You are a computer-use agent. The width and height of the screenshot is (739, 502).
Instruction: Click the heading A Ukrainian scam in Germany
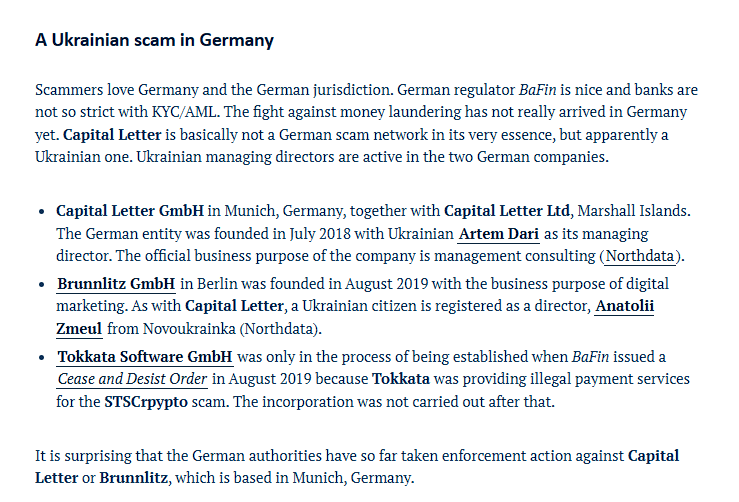click(x=154, y=40)
